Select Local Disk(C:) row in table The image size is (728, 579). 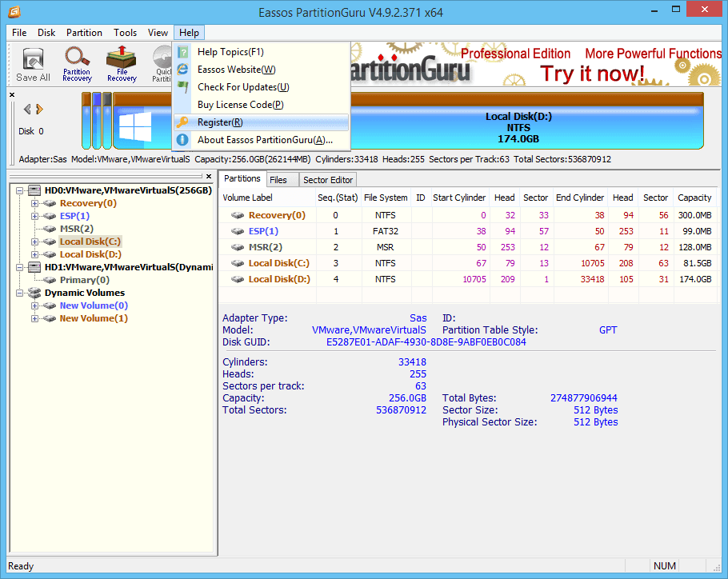(x=469, y=264)
